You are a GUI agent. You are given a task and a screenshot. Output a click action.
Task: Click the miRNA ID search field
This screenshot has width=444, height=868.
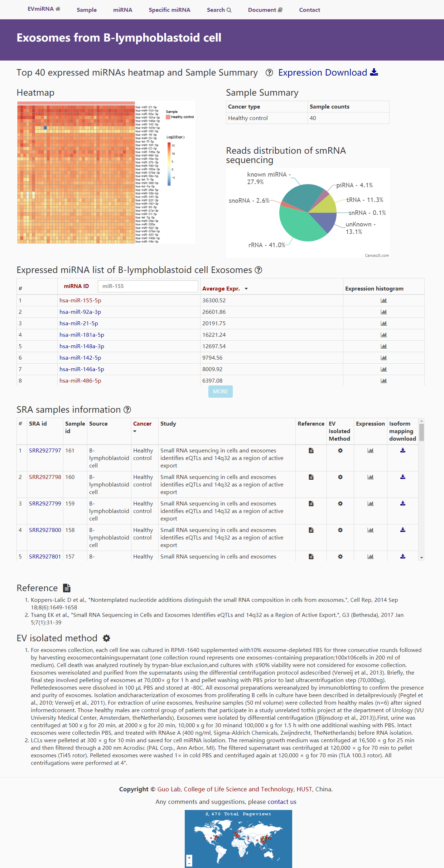click(x=148, y=286)
